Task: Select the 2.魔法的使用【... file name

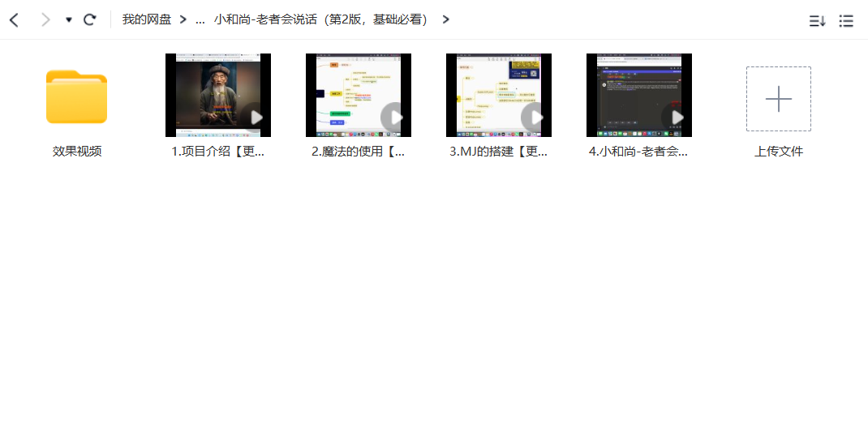Action: (359, 152)
